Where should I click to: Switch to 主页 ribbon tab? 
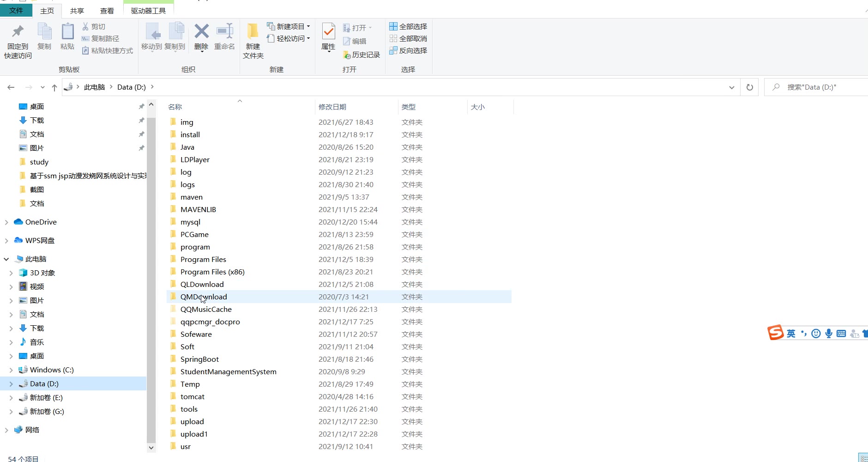47,11
